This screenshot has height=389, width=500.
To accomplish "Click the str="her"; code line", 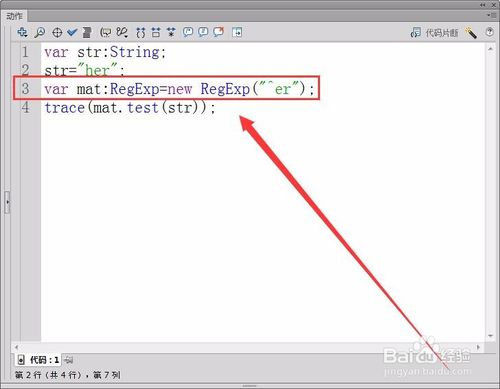I will pos(84,70).
